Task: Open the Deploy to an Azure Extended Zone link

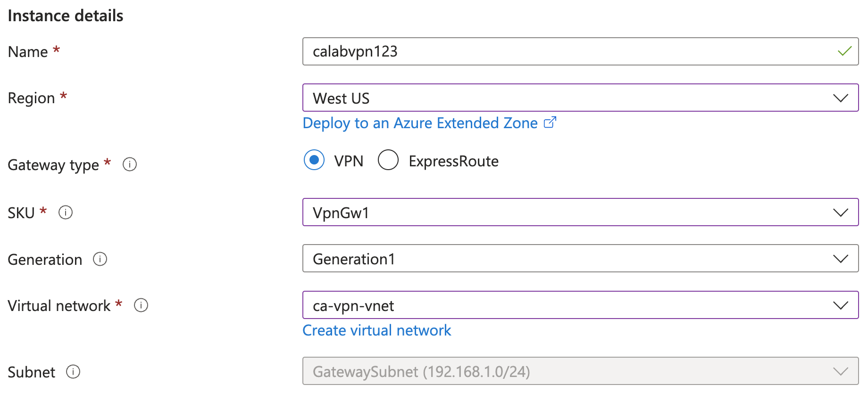Action: (x=420, y=123)
